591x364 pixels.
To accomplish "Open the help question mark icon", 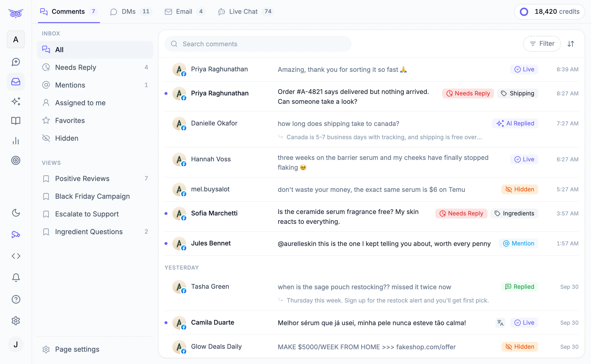I will pyautogui.click(x=16, y=299).
